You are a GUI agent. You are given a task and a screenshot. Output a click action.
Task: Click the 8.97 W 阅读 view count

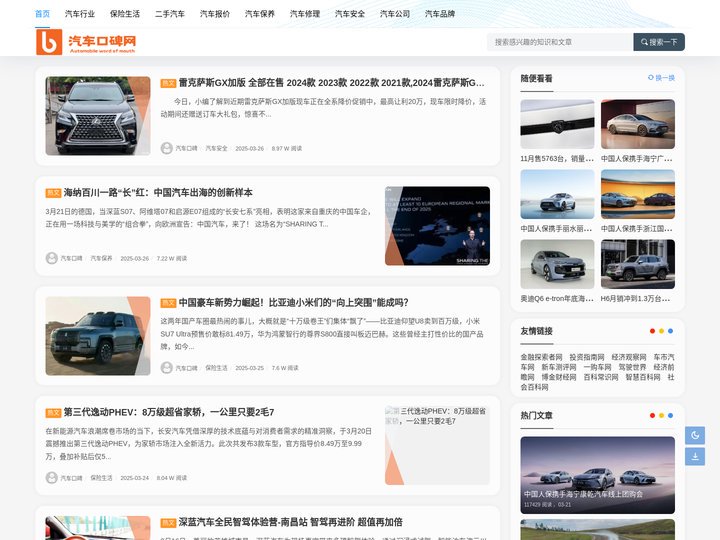click(x=287, y=148)
